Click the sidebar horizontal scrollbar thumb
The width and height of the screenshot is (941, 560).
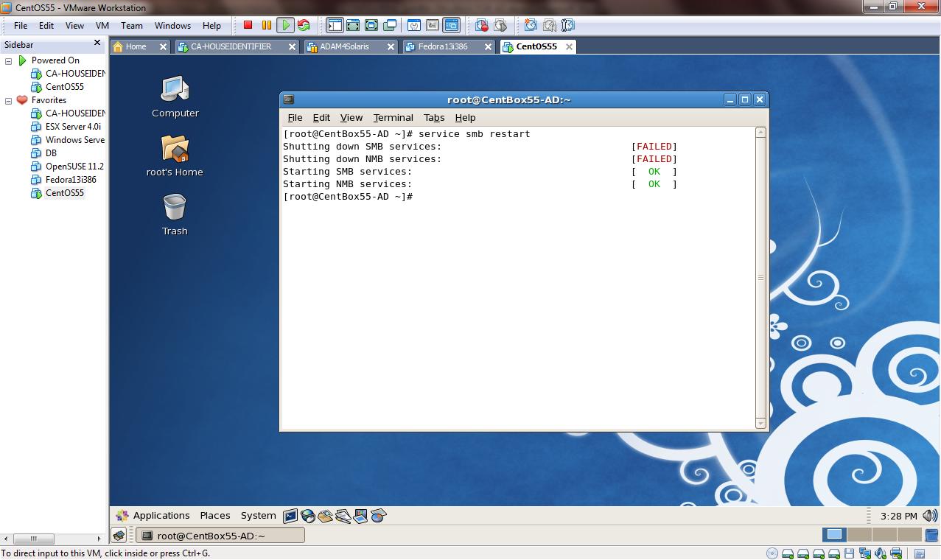coord(32,539)
